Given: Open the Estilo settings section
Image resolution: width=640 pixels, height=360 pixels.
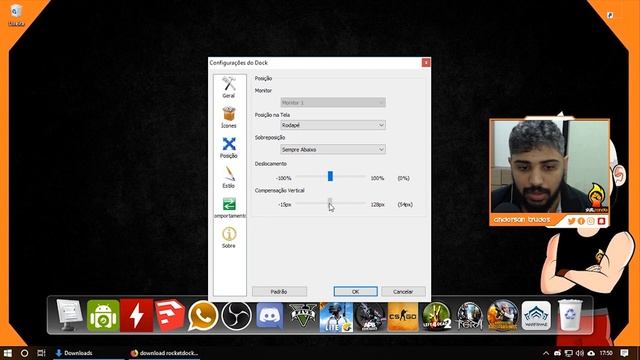Looking at the screenshot, I should point(229,178).
